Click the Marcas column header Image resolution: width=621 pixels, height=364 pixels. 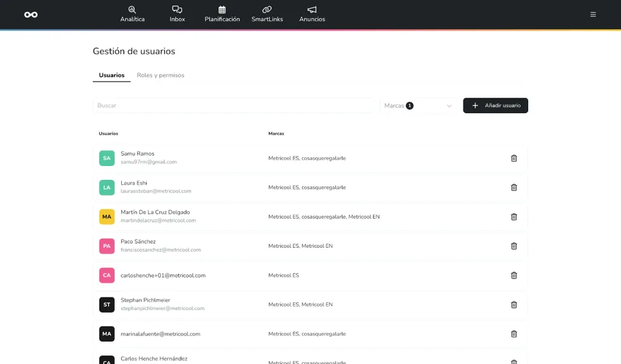tap(276, 134)
